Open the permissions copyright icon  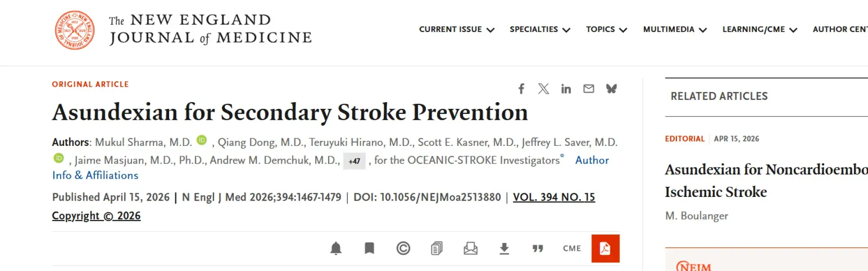pos(403,248)
